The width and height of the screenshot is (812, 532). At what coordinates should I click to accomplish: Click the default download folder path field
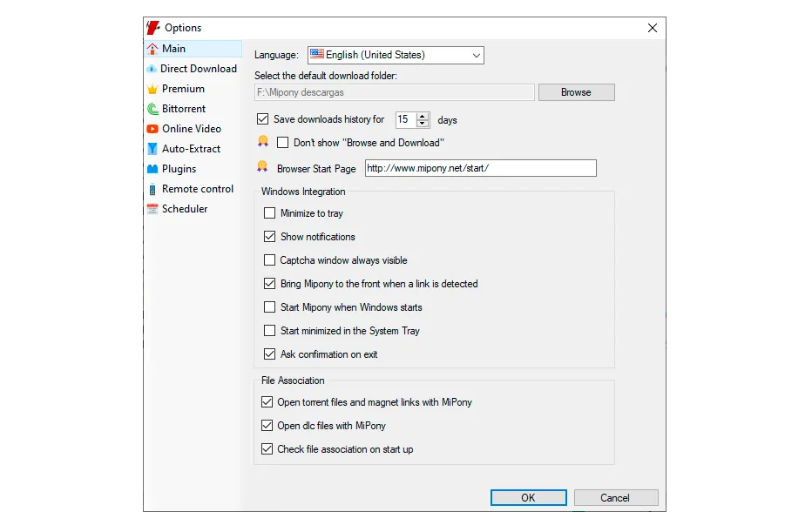tap(394, 92)
